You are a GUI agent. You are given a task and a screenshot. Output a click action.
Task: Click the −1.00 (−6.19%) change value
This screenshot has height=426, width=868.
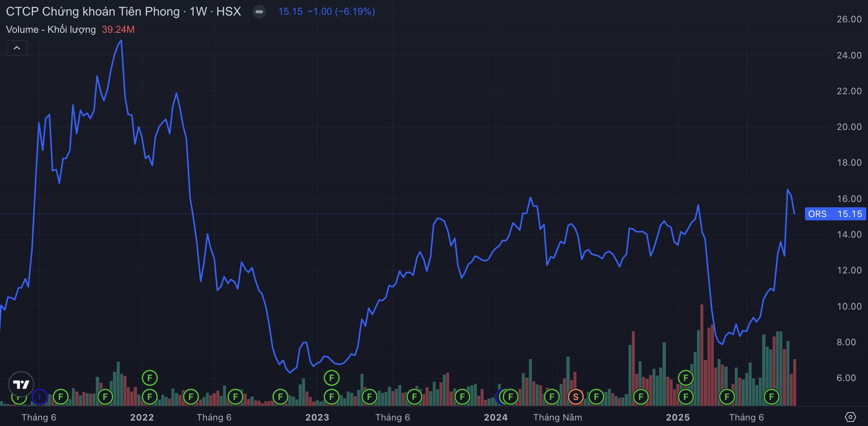point(341,11)
